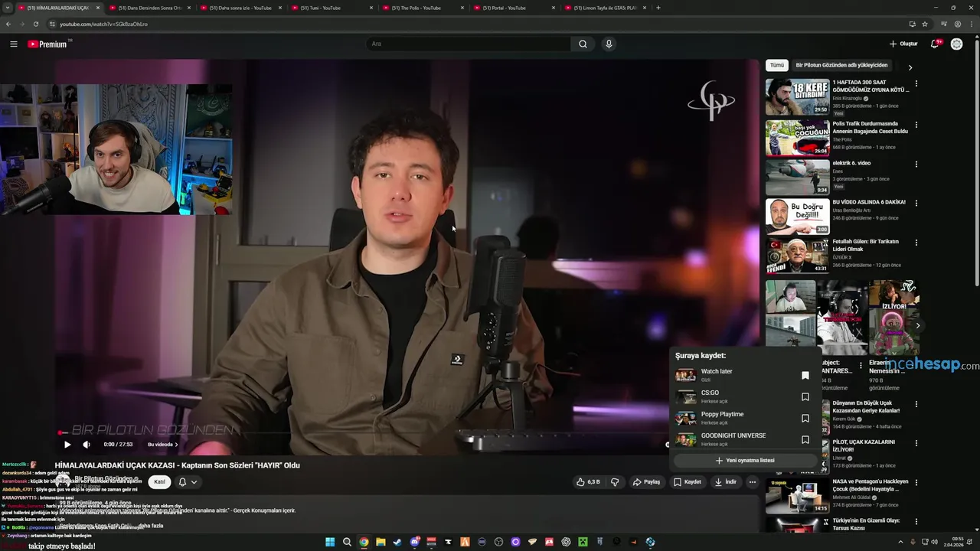This screenshot has height=551, width=980.
Task: Open the notifications bell in the header
Action: (x=935, y=44)
